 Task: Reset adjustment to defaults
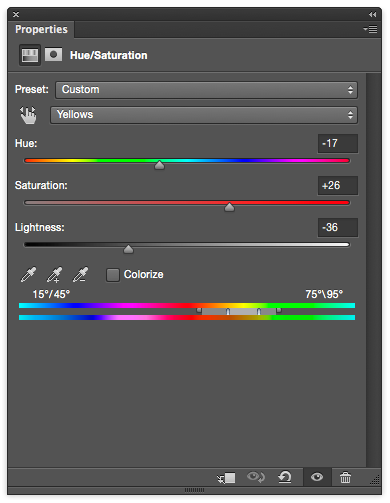(285, 477)
